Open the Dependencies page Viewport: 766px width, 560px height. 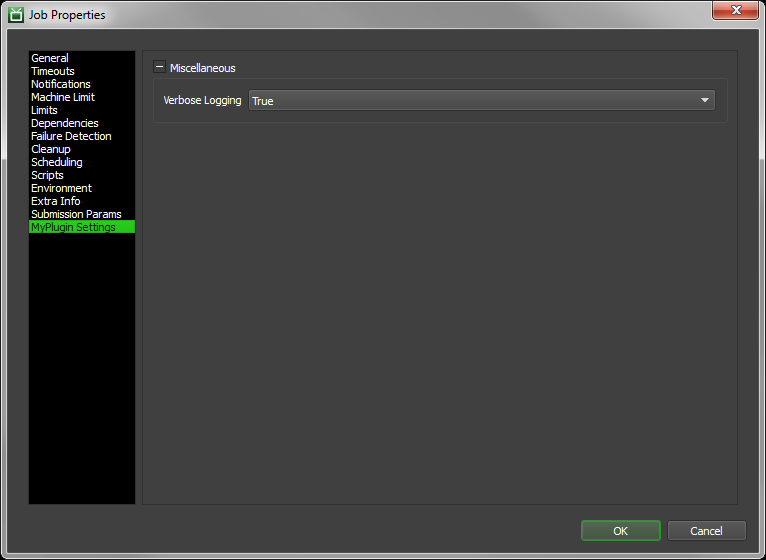(82, 123)
